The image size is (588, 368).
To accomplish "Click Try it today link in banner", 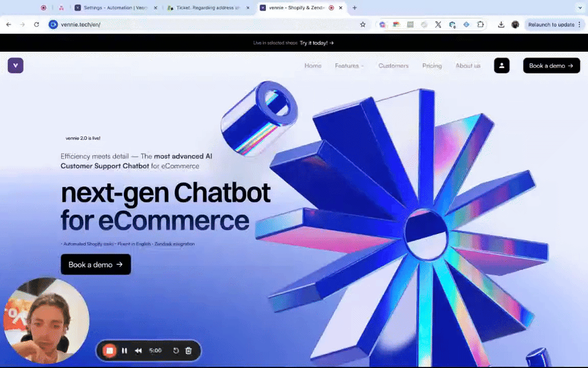I will (317, 43).
